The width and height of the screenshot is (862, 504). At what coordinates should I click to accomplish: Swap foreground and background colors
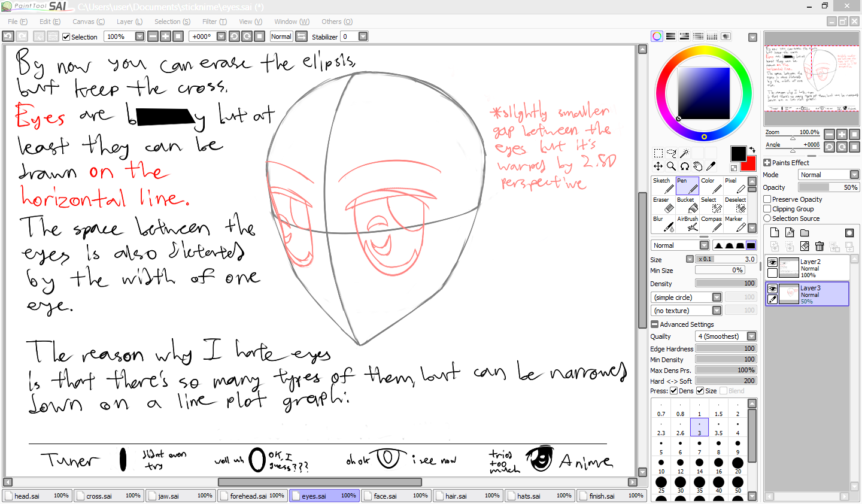pyautogui.click(x=751, y=150)
